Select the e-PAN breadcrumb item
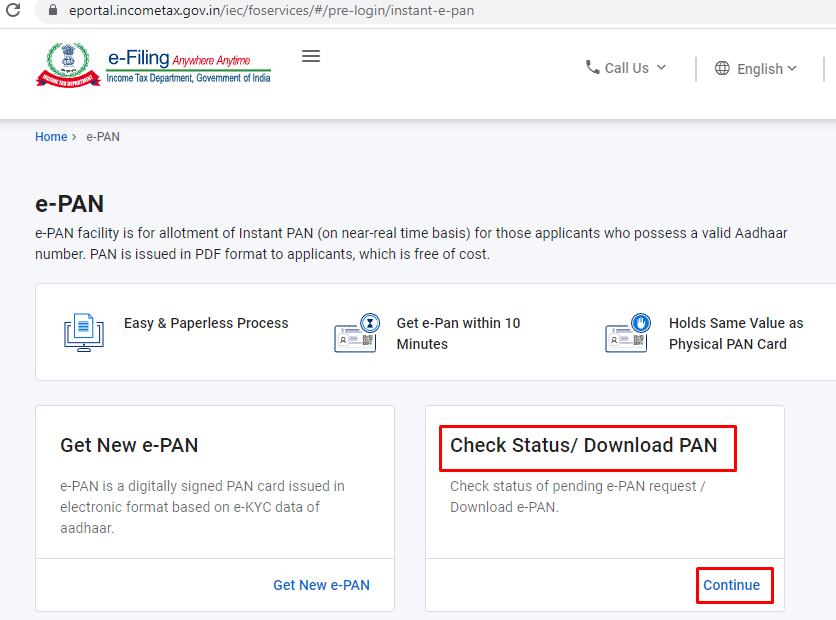Screen dimensions: 836x620 (103, 137)
